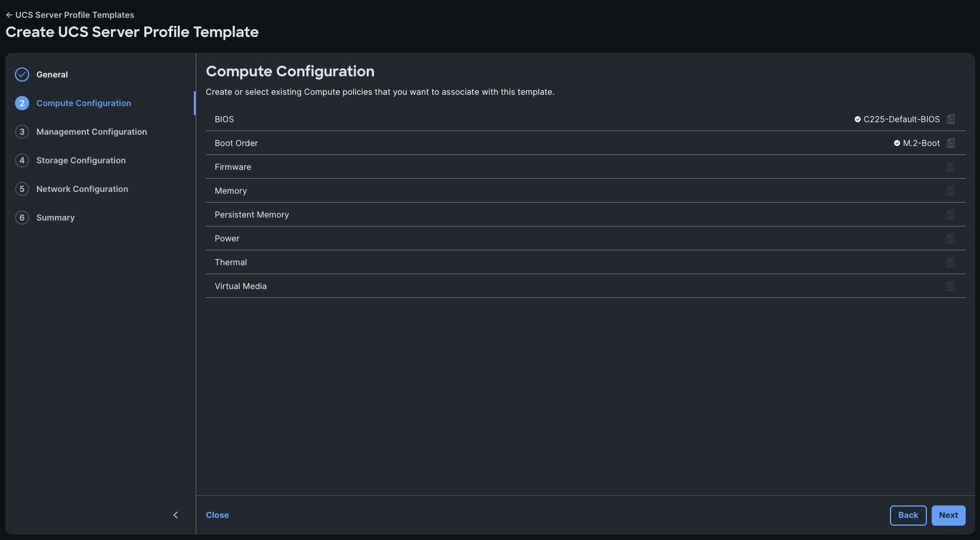Click the checkmark badge beside C225-Default-BIOS
This screenshot has width=980, height=540.
[857, 119]
